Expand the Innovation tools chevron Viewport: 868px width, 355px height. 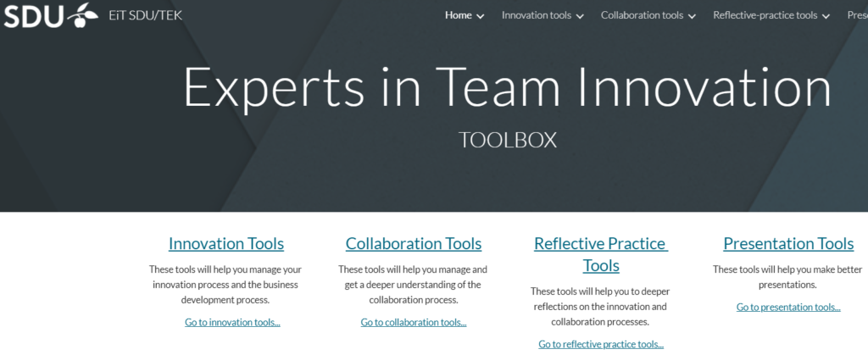click(580, 16)
